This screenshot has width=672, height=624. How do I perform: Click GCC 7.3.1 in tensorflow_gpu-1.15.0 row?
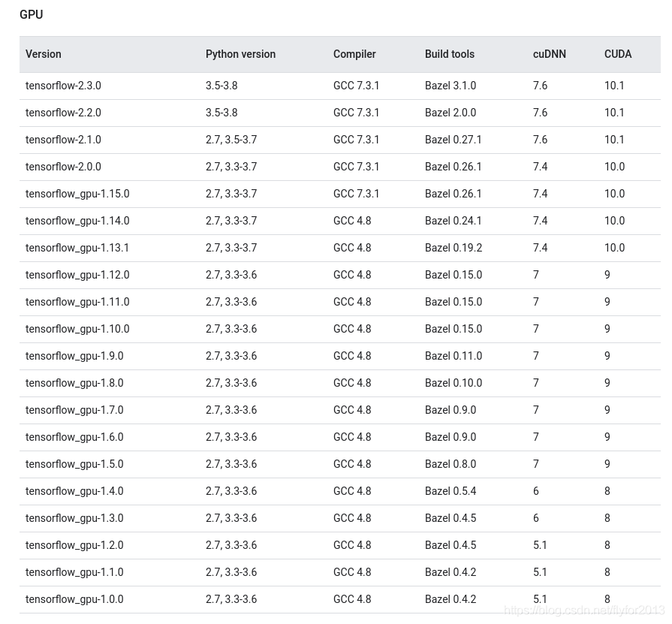point(356,194)
